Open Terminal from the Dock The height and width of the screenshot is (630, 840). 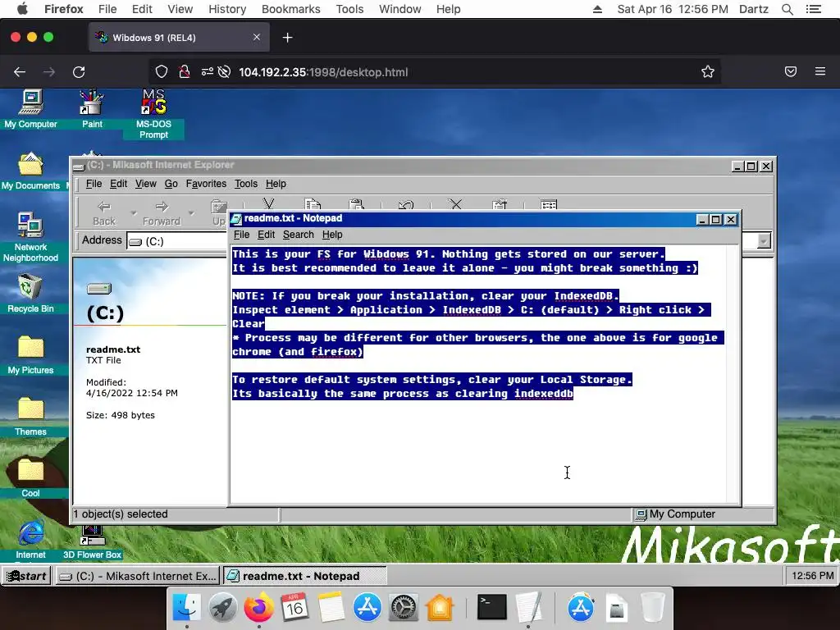tap(491, 608)
